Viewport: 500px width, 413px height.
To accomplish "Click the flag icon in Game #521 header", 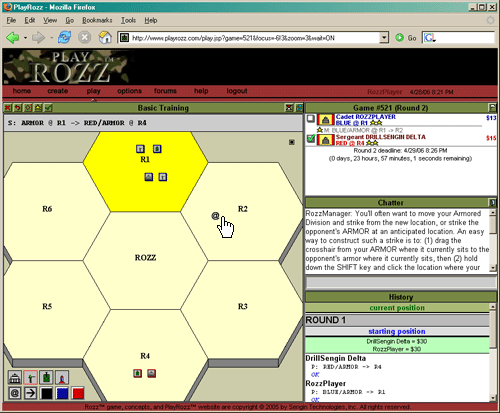I will point(492,108).
